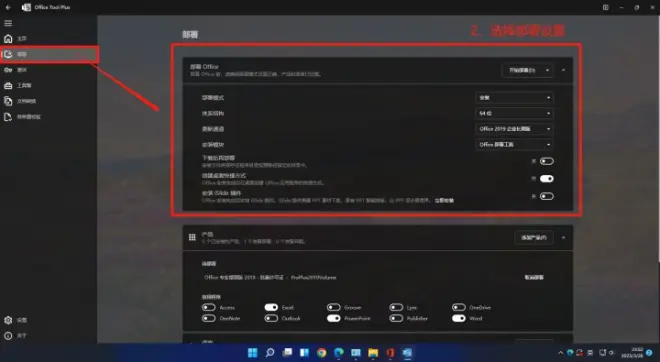Toggle the Publisher application switch

[x=396, y=318]
